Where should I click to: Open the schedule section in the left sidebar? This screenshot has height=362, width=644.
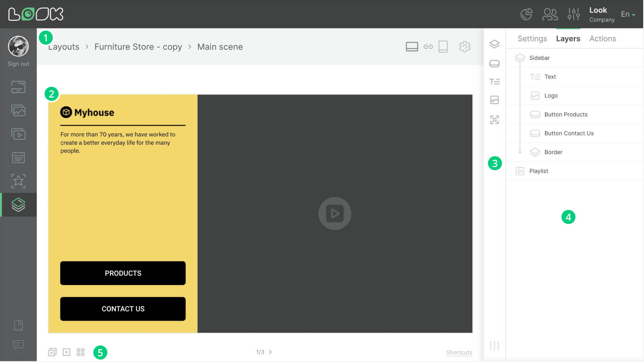(18, 157)
